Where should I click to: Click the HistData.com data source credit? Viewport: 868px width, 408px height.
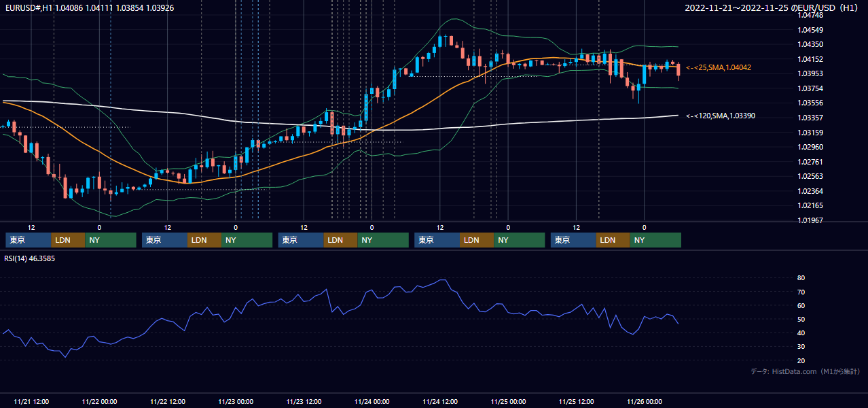(x=806, y=371)
